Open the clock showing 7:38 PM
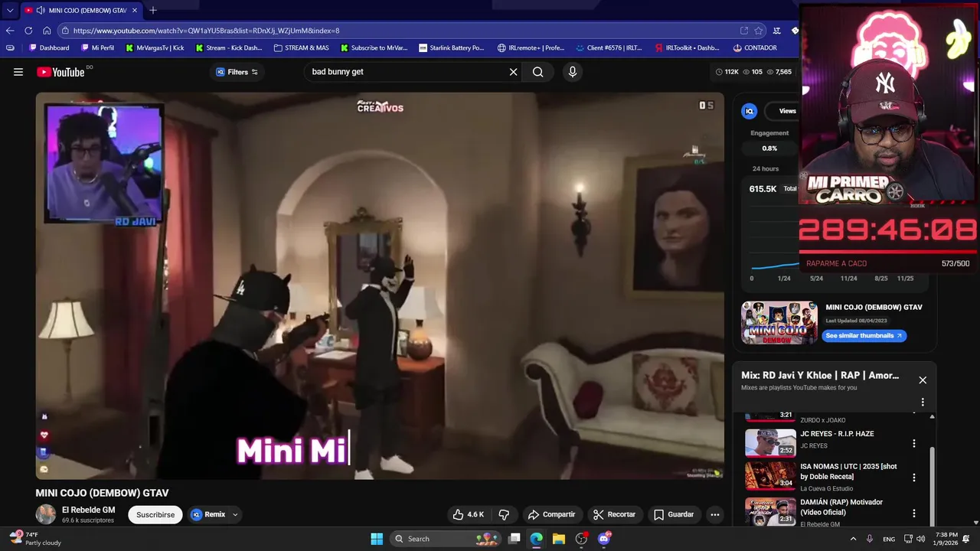 pos(946,539)
